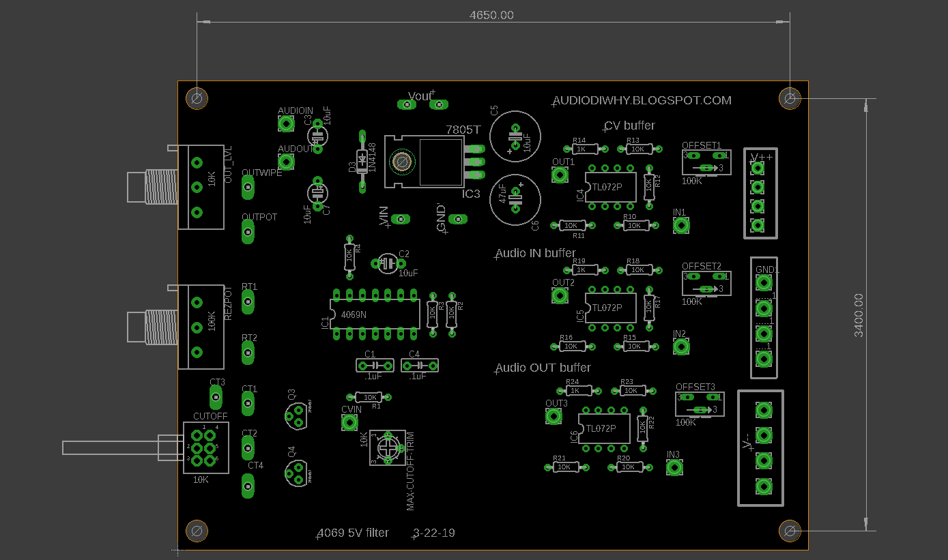Screen dimensions: 948x560
Task: Select the IN2 pad
Action: (x=680, y=347)
